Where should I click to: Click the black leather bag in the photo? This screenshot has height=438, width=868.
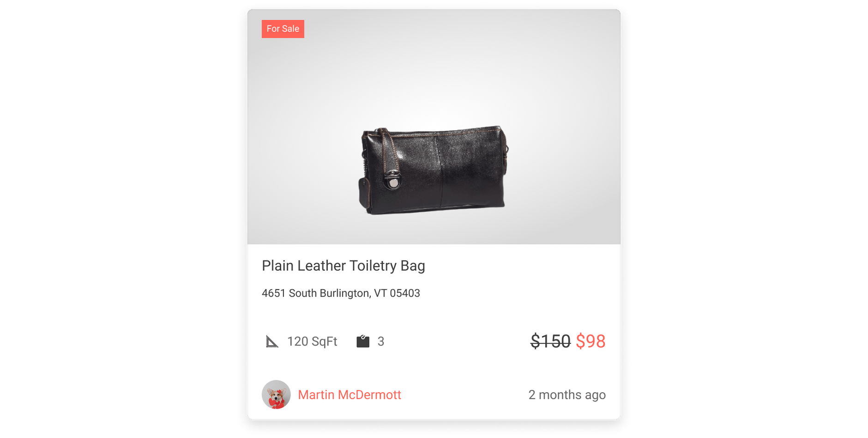click(434, 170)
